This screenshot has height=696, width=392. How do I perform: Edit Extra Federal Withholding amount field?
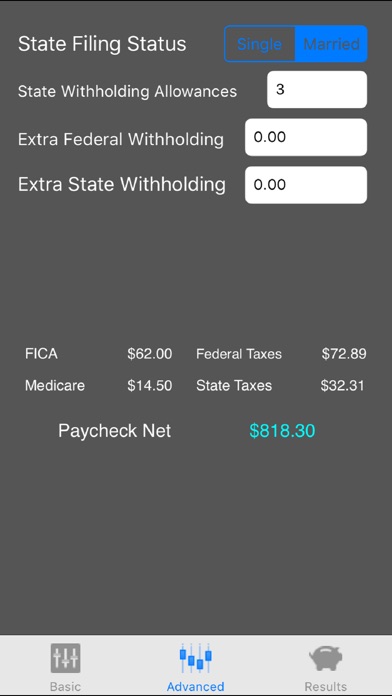pos(306,137)
